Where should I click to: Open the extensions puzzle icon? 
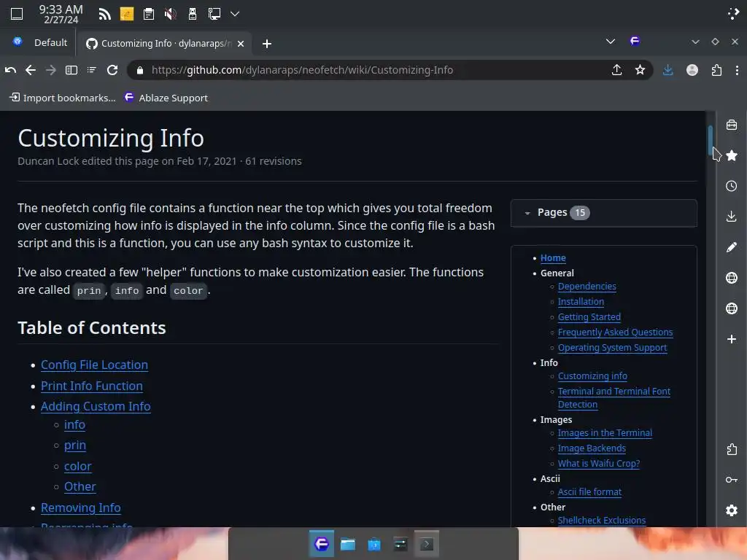(x=716, y=70)
